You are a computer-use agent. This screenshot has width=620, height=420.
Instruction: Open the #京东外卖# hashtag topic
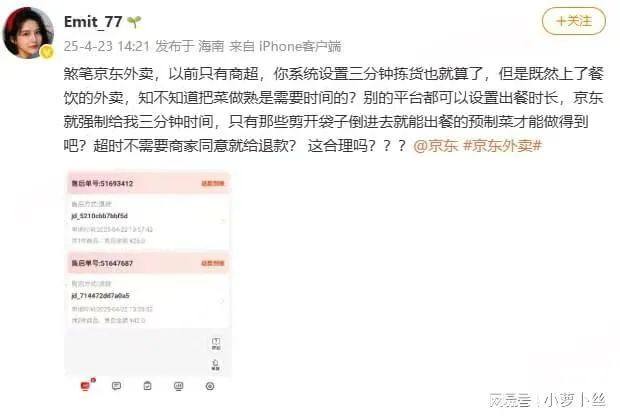pos(502,146)
